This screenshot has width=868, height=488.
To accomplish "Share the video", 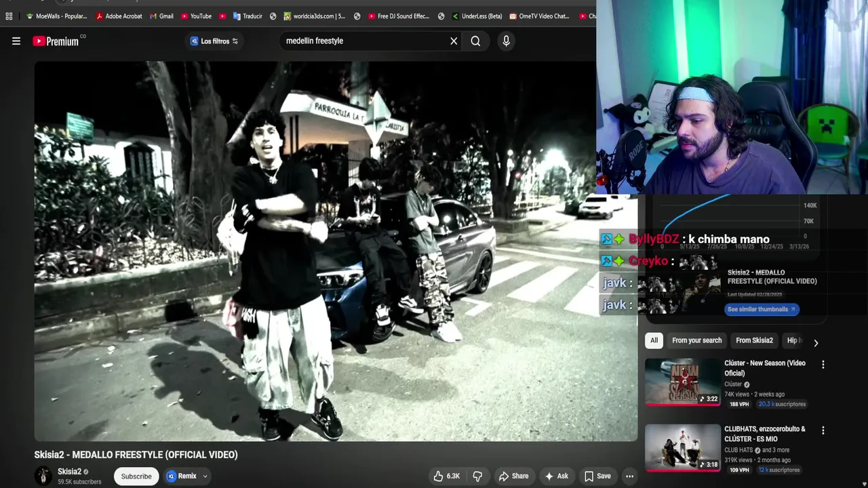I will pos(513,476).
